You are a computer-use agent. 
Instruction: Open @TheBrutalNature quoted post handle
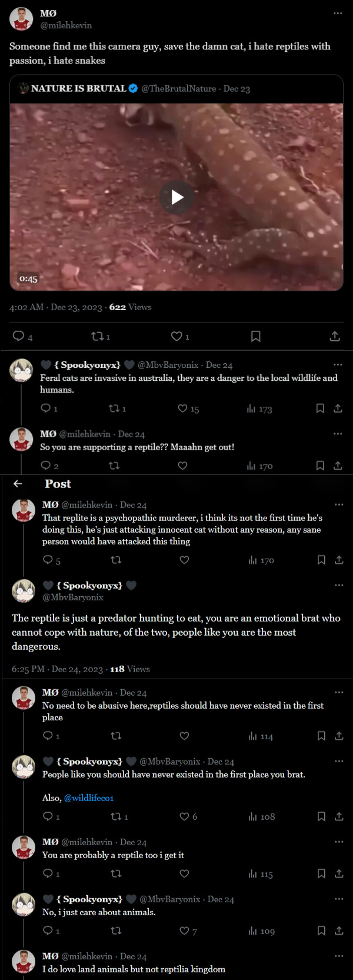(179, 88)
